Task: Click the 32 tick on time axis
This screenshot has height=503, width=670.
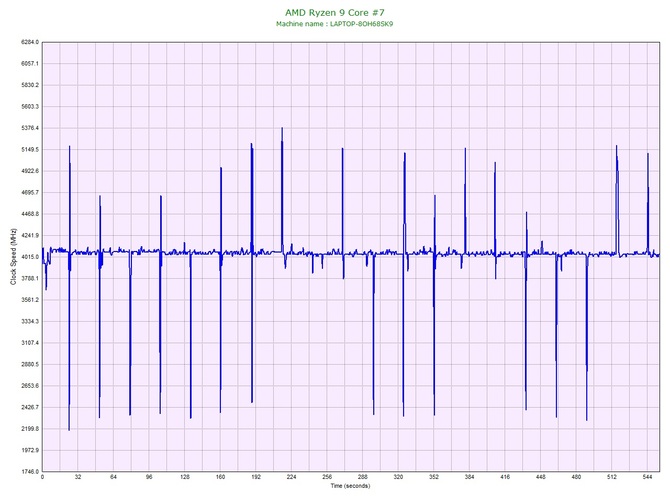Action: tap(78, 477)
